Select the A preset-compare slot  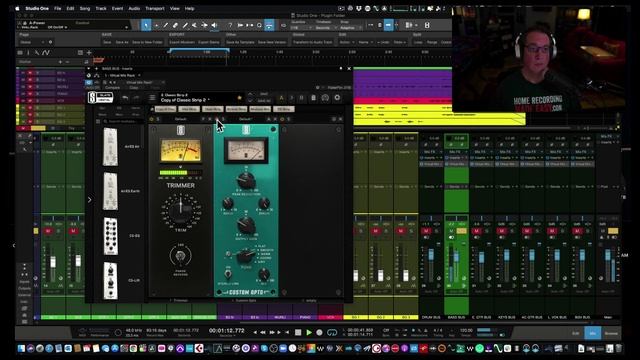coord(281,98)
